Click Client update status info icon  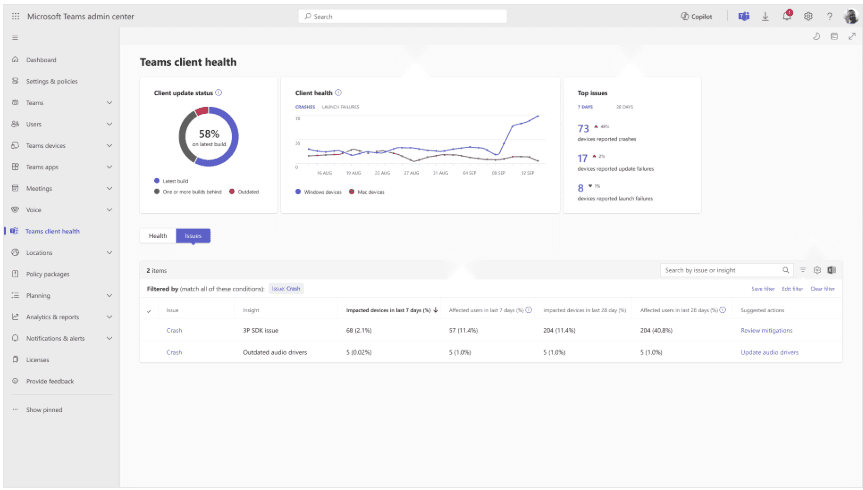[219, 93]
